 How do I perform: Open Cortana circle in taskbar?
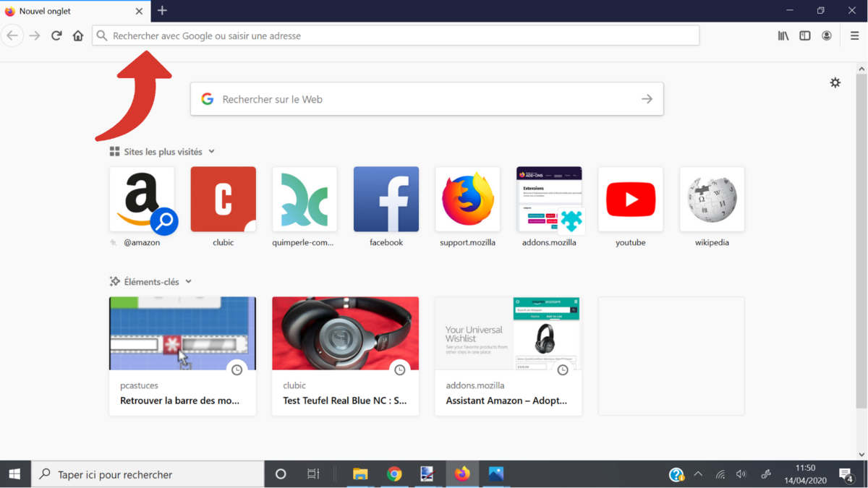[x=281, y=474]
